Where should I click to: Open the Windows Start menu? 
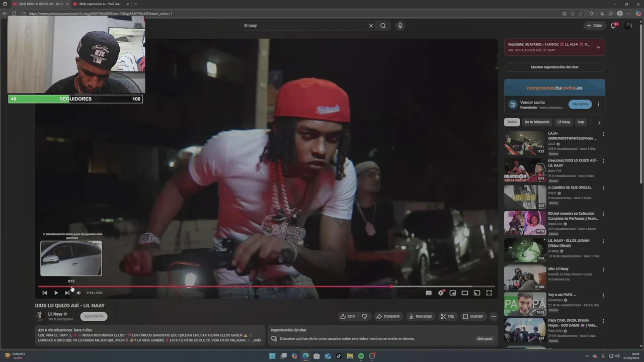click(x=272, y=356)
